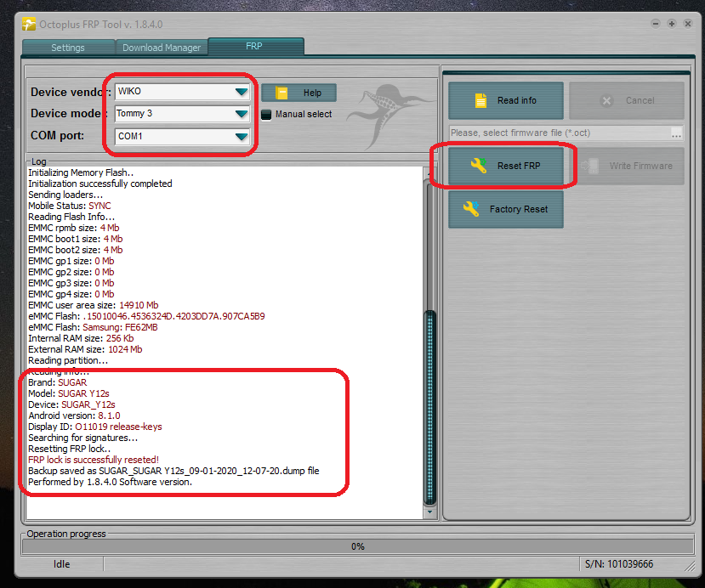
Task: Click the Cancel X circle icon
Action: point(606,100)
